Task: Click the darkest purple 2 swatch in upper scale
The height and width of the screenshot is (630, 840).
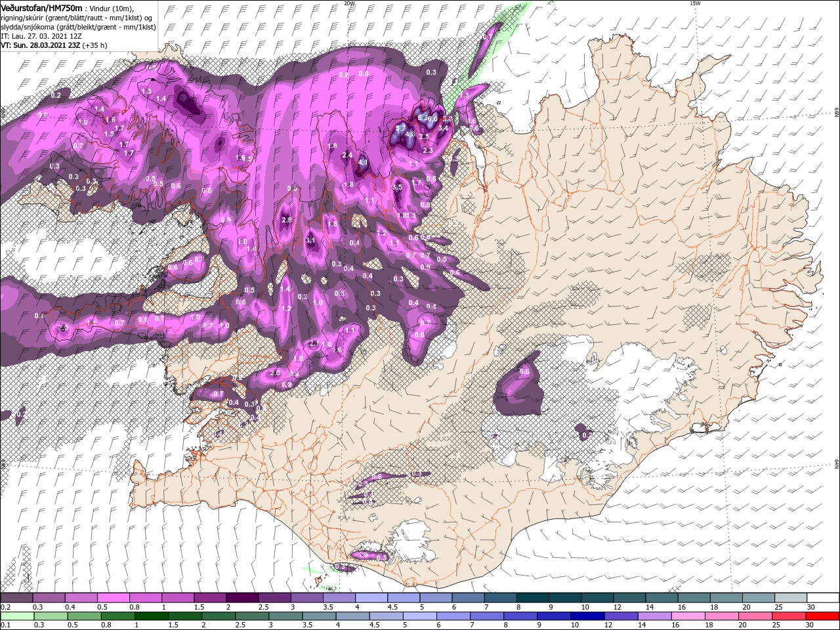Action: point(242,598)
